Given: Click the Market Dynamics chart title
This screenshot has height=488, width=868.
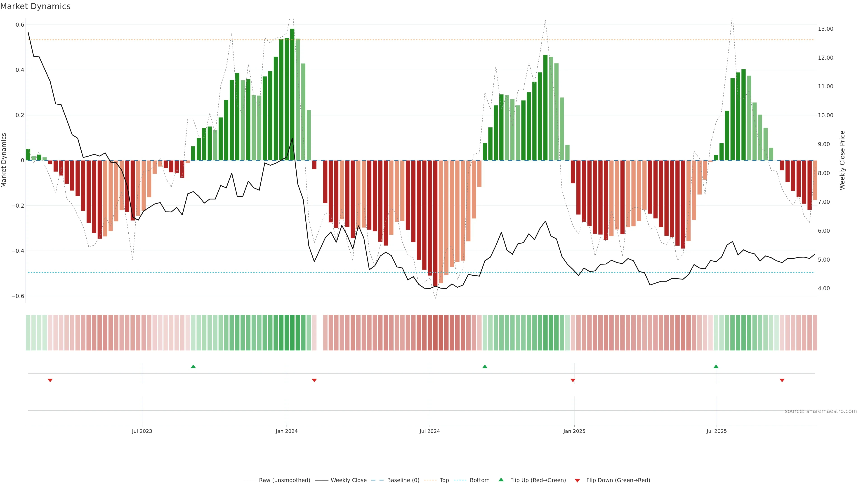Looking at the screenshot, I should (35, 6).
